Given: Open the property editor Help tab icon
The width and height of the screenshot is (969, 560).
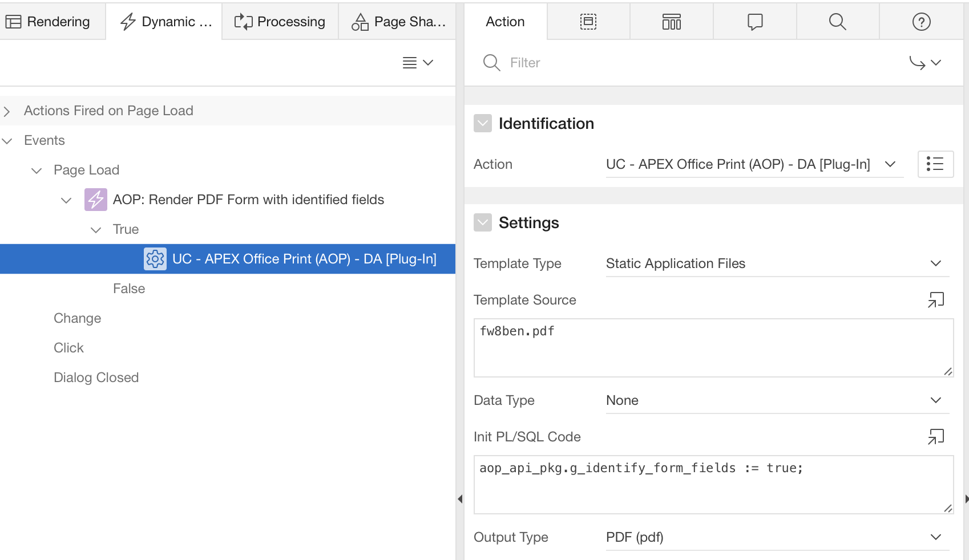Looking at the screenshot, I should [921, 22].
